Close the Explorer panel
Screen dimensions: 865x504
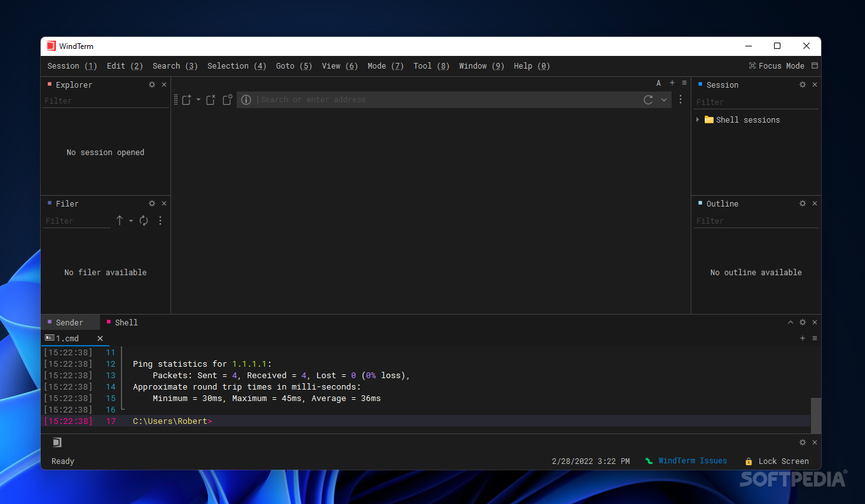click(164, 85)
